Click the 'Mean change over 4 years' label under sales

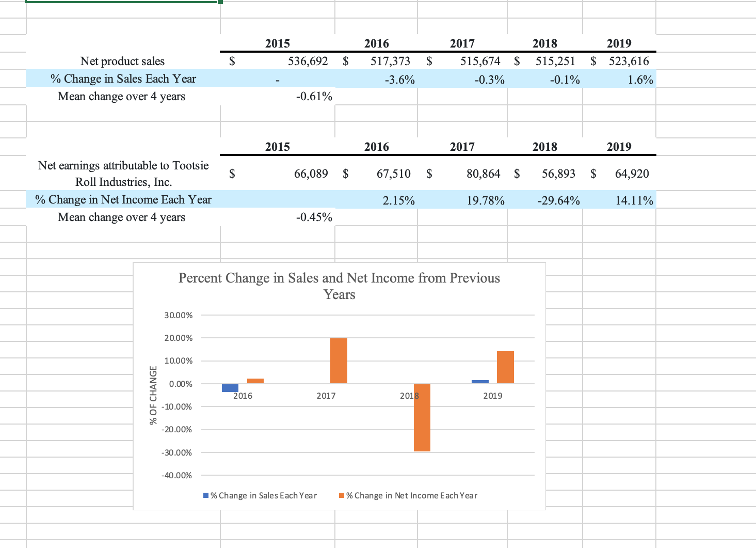(x=122, y=96)
